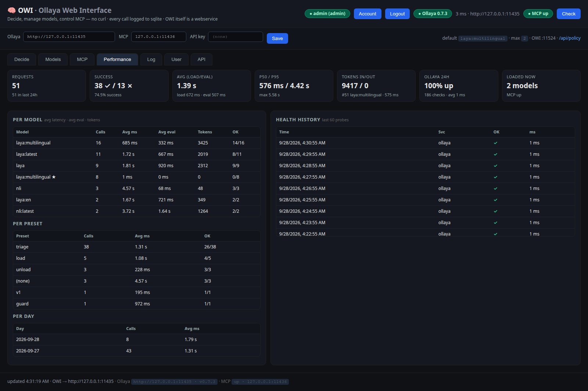This screenshot has width=588, height=391.
Task: Click the Time column header in Health History
Action: click(284, 132)
